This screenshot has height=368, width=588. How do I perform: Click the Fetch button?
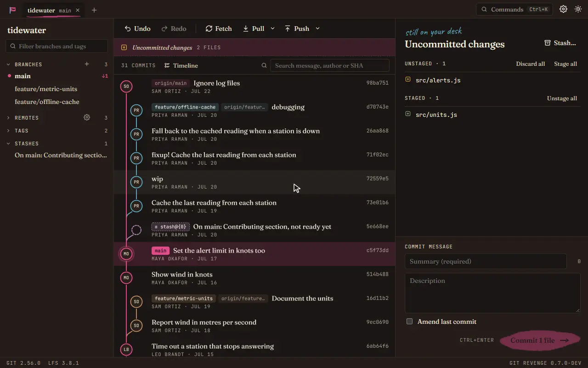(219, 29)
